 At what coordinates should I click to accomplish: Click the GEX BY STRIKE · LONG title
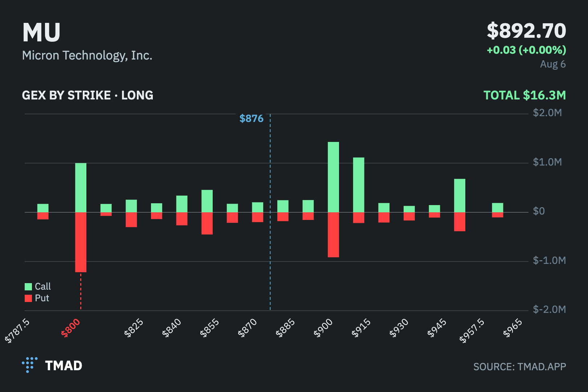(x=87, y=95)
